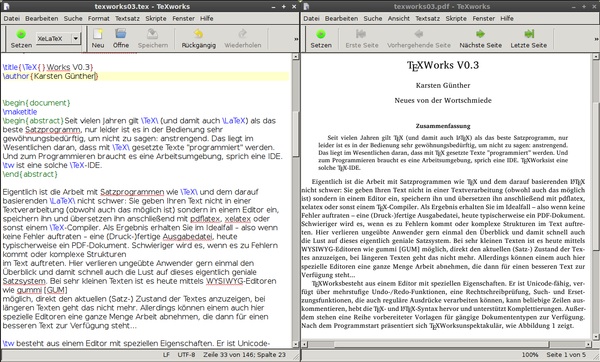This screenshot has width=600, height=362.
Task: Click the LF line ending indicator
Action: coord(166,355)
